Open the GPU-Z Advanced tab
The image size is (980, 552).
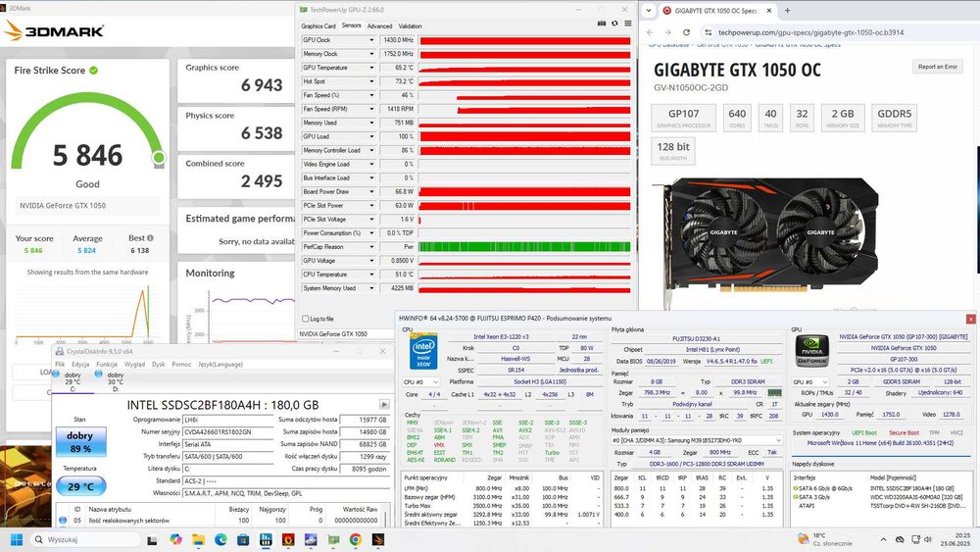(x=379, y=26)
